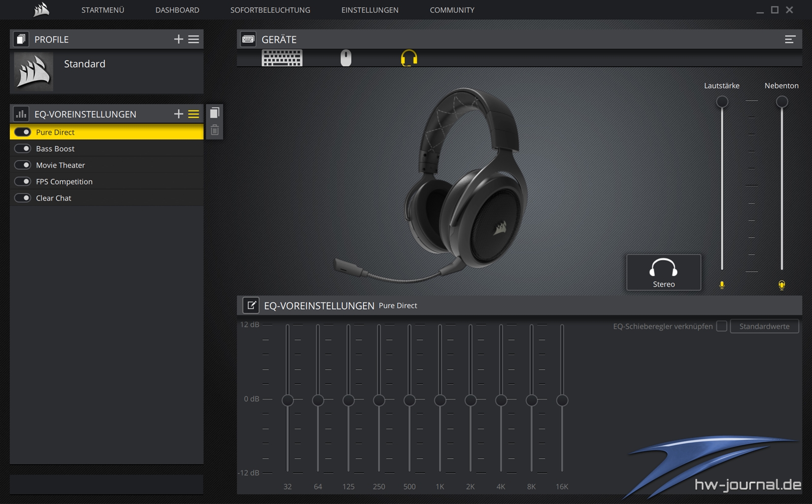Select the Bass Boost preset name
This screenshot has height=504, width=812.
pyautogui.click(x=55, y=149)
